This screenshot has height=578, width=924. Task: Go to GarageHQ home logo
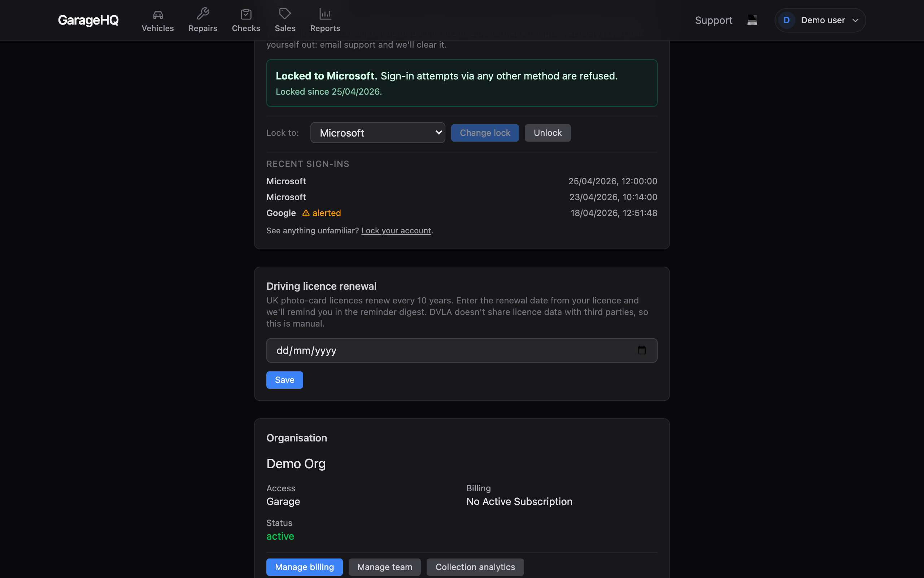[88, 20]
